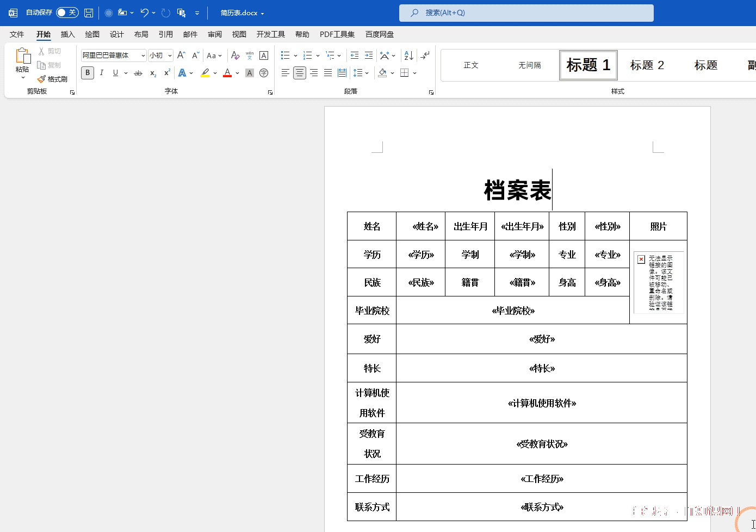Click the Save icon in title bar
This screenshot has height=532, width=756.
click(x=89, y=13)
